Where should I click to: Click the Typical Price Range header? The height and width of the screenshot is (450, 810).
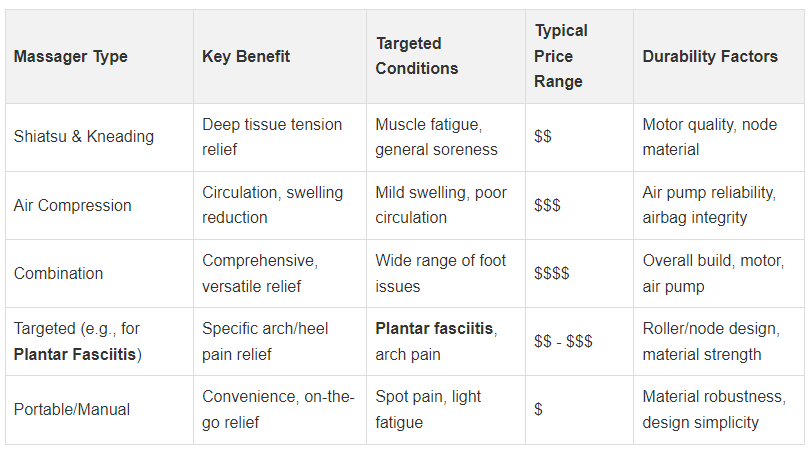tap(559, 57)
